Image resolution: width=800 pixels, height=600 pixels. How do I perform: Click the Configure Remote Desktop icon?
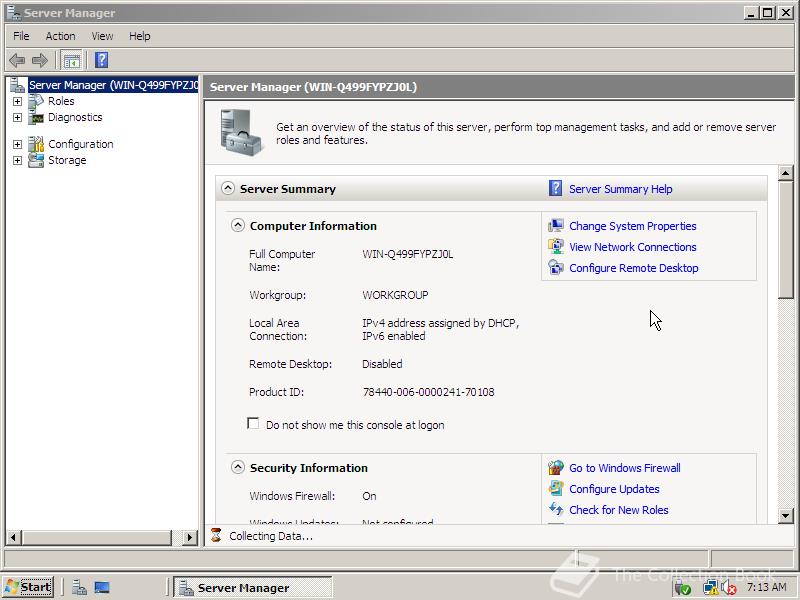coord(556,267)
